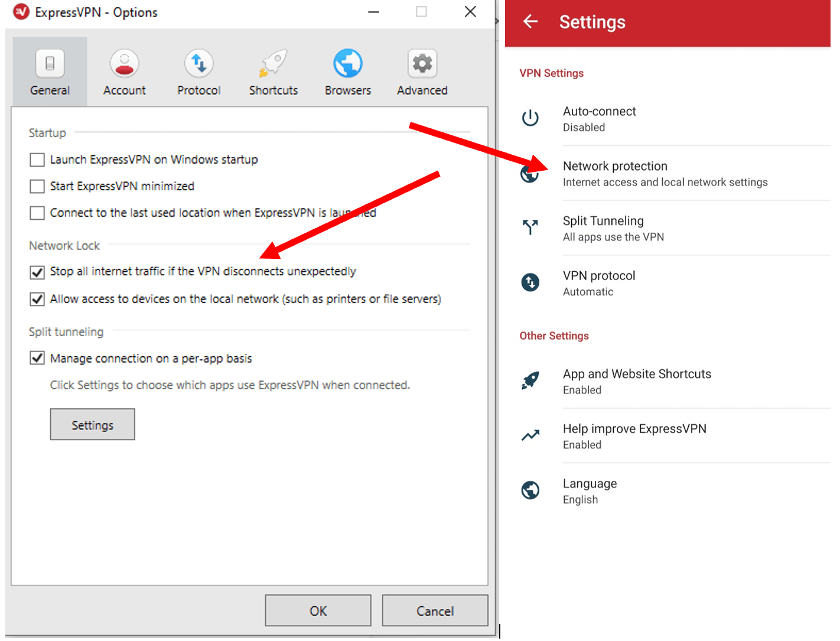Tap the back arrow in Settings header

coord(530,22)
